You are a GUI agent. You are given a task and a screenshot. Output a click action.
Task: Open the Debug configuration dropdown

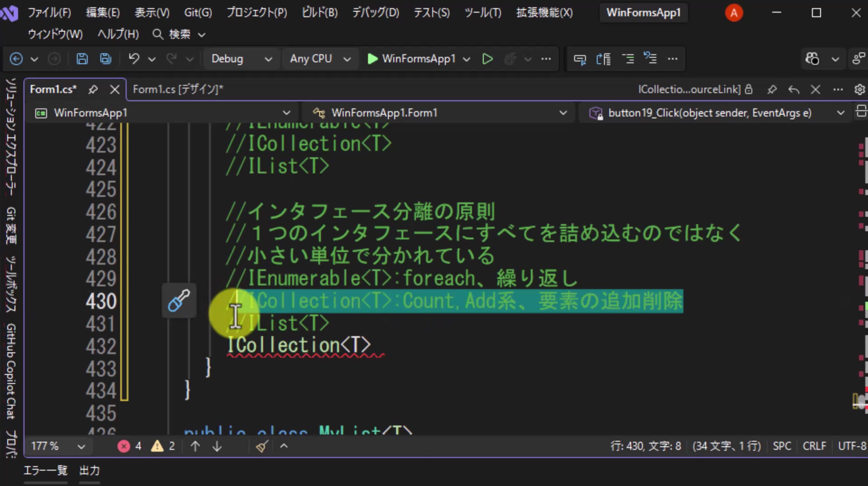click(241, 59)
